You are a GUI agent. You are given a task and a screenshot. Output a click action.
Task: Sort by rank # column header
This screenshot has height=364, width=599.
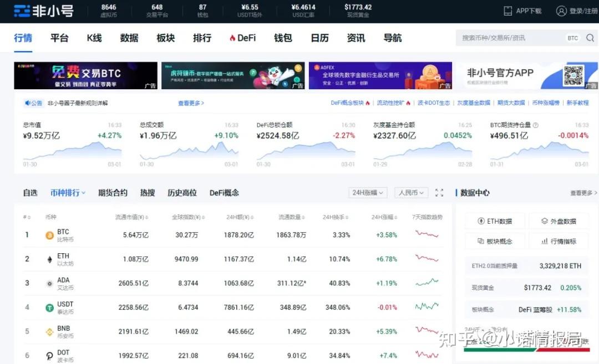27,217
